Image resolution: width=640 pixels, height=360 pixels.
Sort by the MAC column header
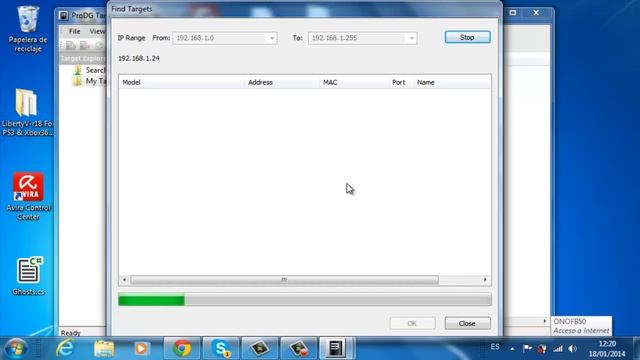point(354,82)
